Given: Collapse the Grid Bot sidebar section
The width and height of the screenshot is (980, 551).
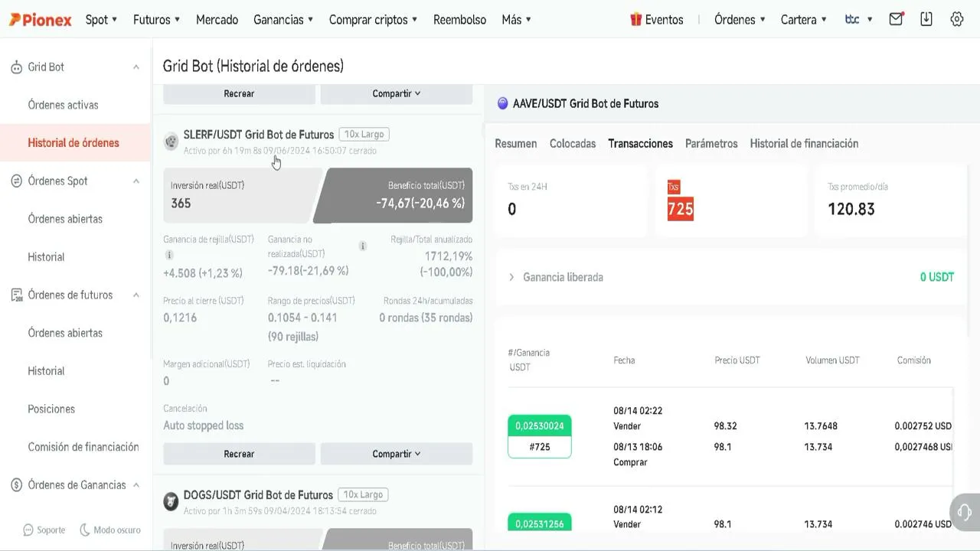Looking at the screenshot, I should pos(136,67).
